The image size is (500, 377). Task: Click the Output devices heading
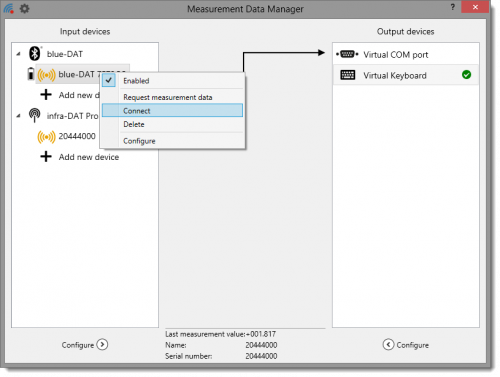point(406,32)
